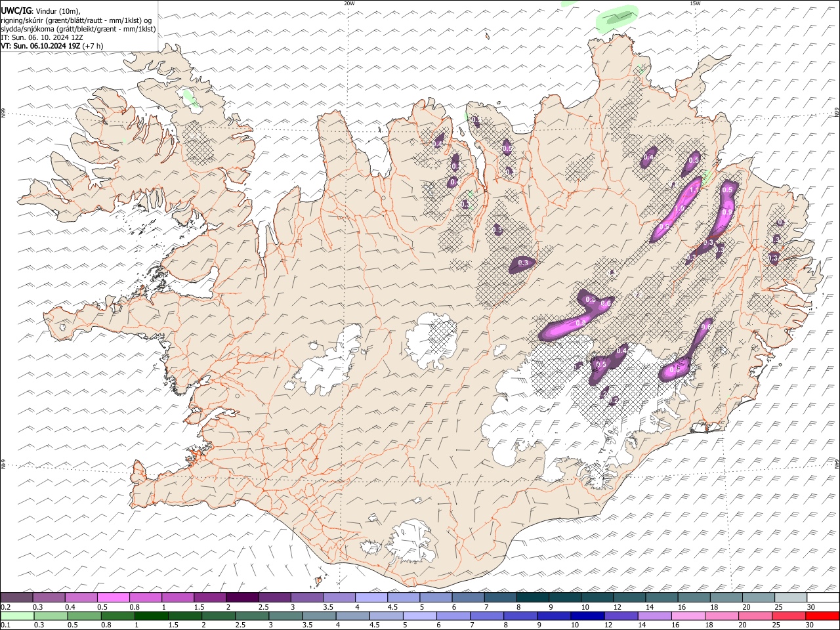Click the '0.1' label on the lower legend row
840x630 pixels.
[x=6, y=625]
